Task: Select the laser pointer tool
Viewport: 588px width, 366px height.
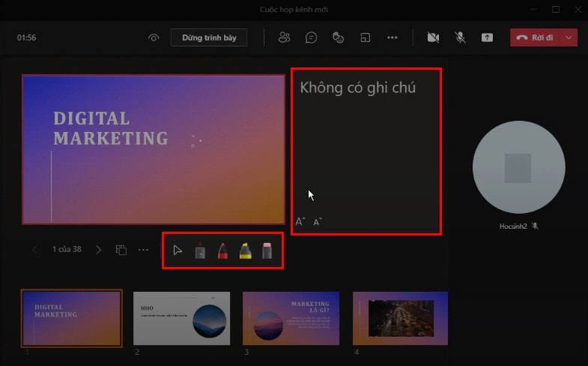Action: point(200,250)
